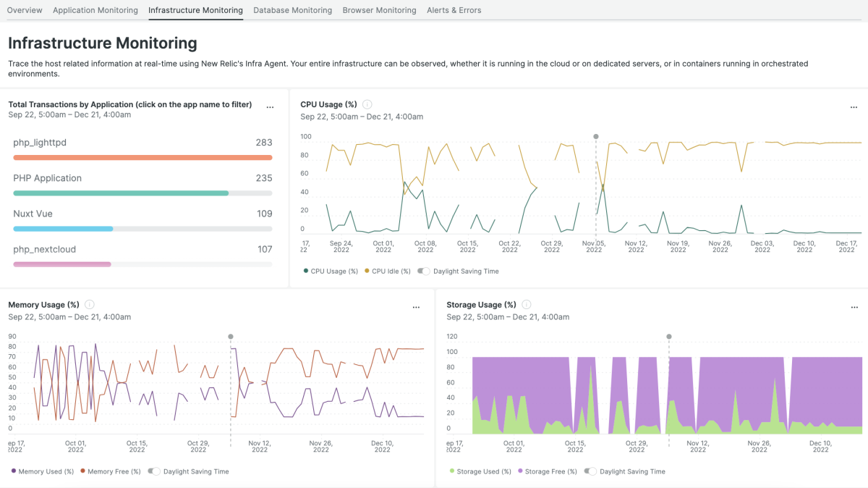Click the Memory Used legend dot
Viewport: 868px width, 488px height.
(14, 471)
